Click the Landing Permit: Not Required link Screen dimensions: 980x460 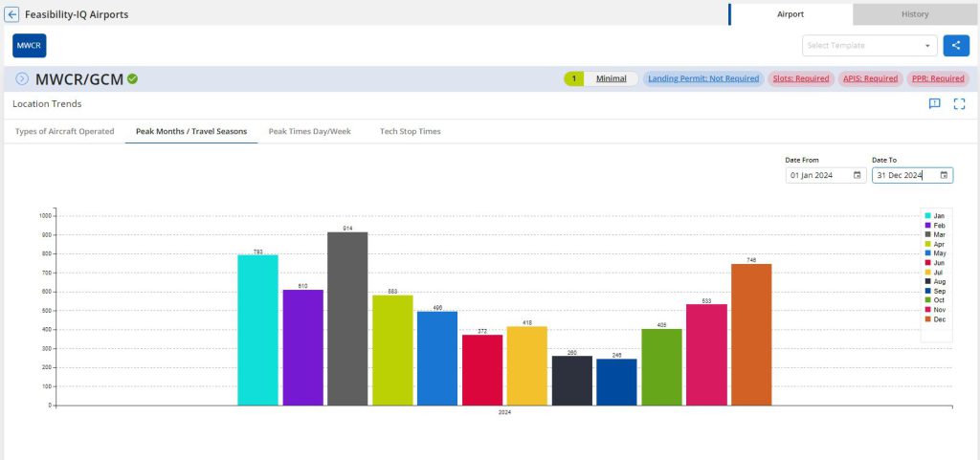[702, 78]
